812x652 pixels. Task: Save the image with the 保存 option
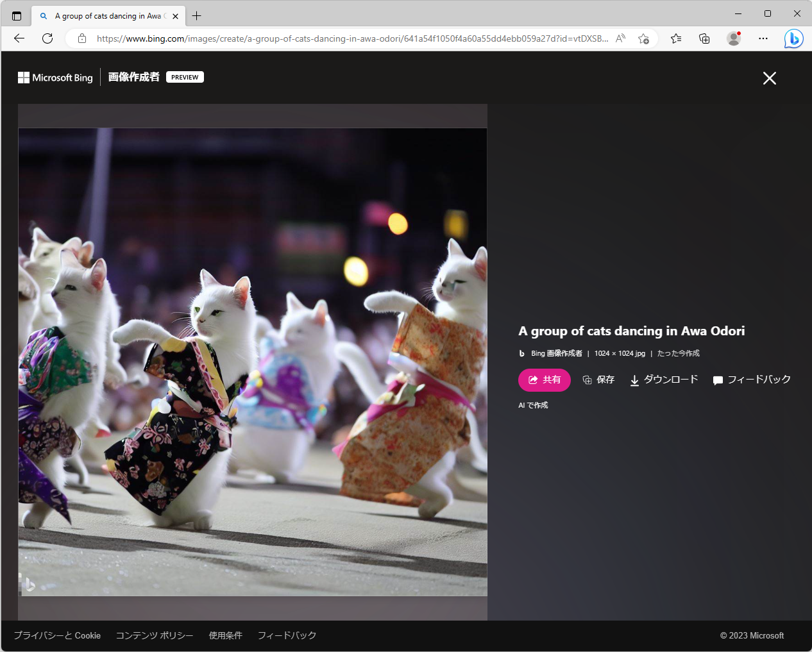[x=598, y=380]
